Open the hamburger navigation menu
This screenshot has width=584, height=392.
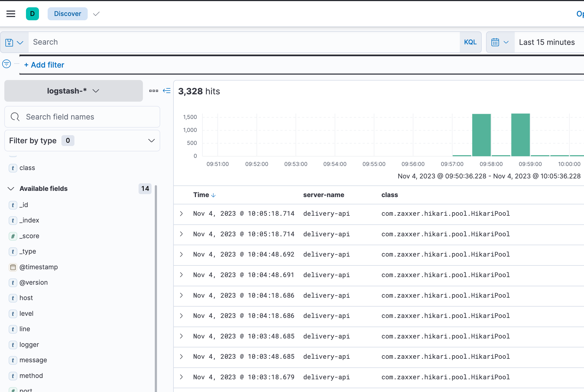coord(11,14)
